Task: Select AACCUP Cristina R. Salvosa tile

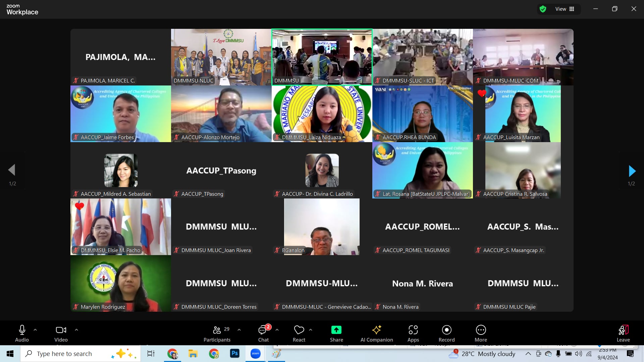Action: 523,170
